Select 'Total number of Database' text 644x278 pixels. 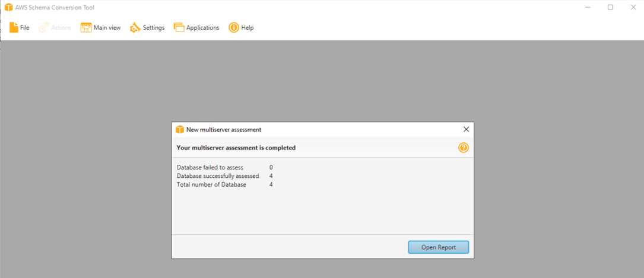tap(211, 184)
